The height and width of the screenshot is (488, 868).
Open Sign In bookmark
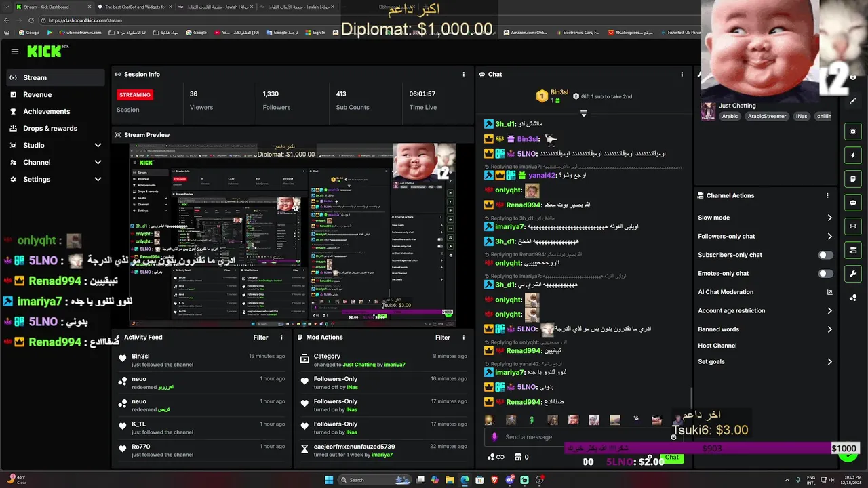[315, 33]
